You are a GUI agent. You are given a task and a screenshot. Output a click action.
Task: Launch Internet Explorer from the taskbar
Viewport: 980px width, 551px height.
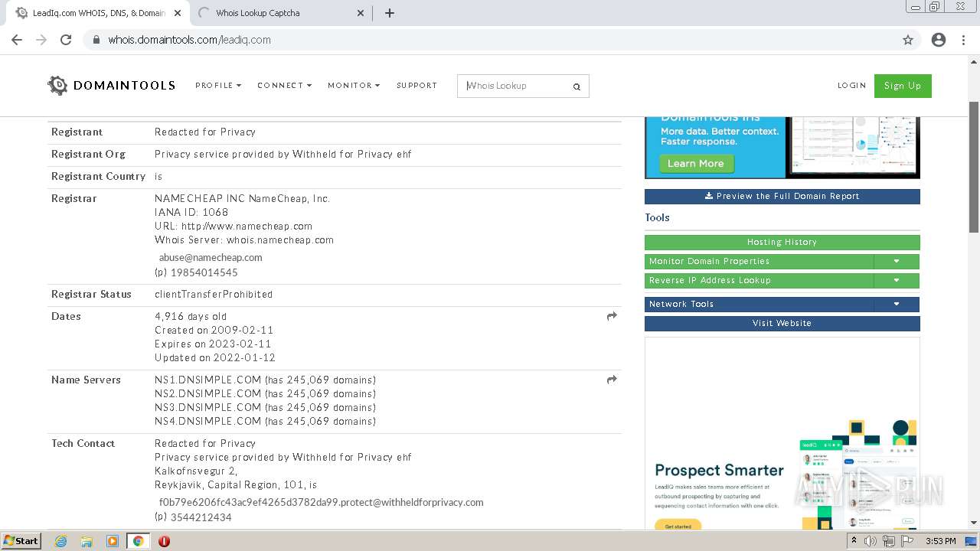coord(60,541)
